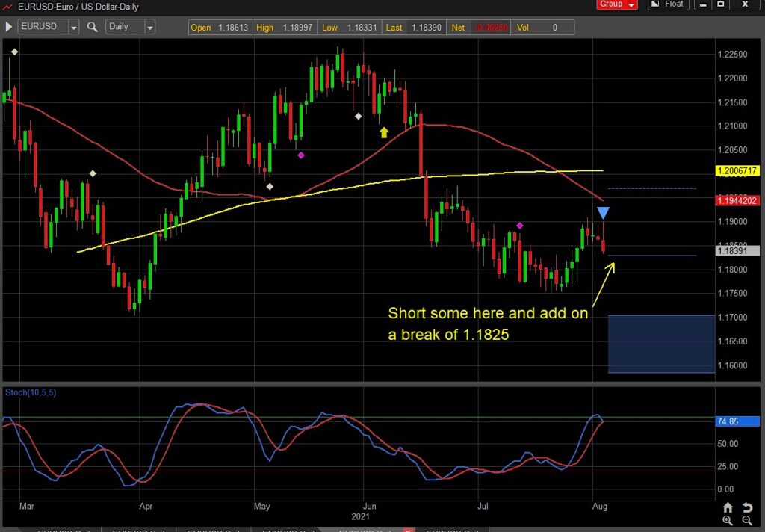Expand the EURUSD symbol dropdown arrow
The height and width of the screenshot is (532, 765).
click(74, 28)
